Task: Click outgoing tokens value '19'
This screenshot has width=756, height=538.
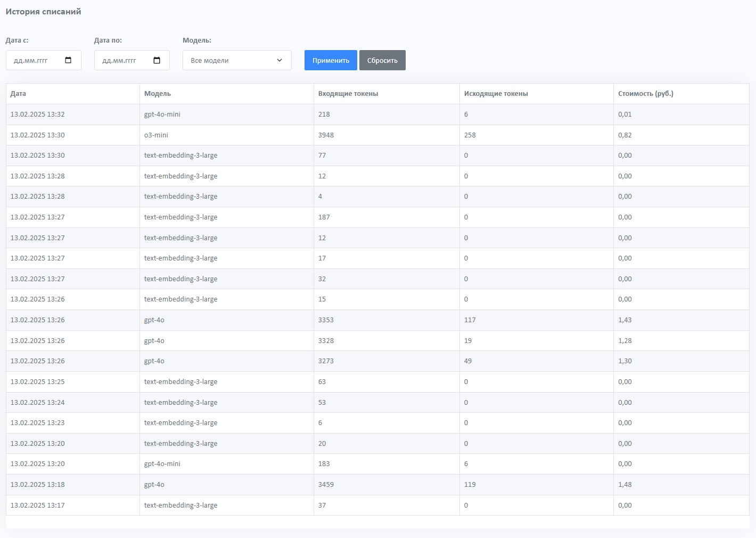Action: click(x=468, y=341)
